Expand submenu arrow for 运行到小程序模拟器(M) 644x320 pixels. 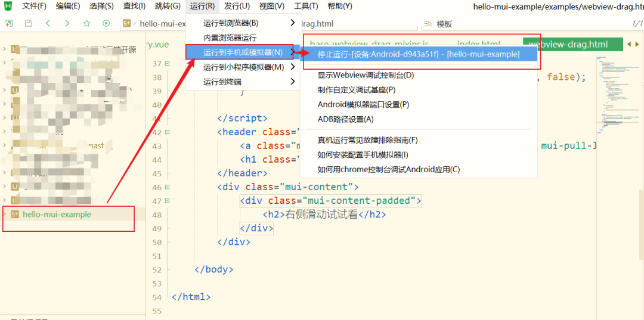point(292,67)
